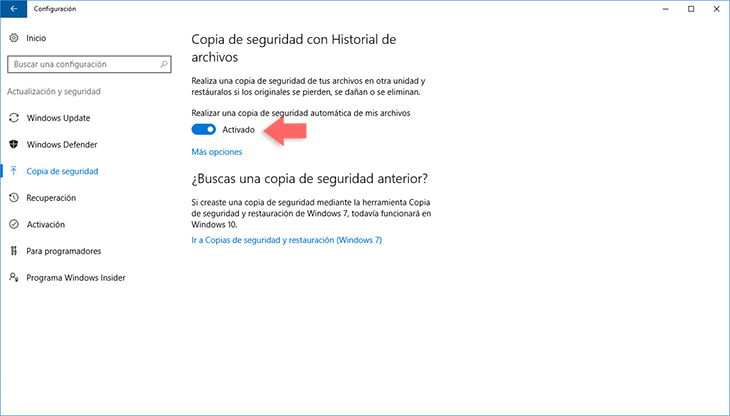730x416 pixels.
Task: Click heading ¿Buscas una copia de seguridad anterior?
Action: (x=310, y=179)
